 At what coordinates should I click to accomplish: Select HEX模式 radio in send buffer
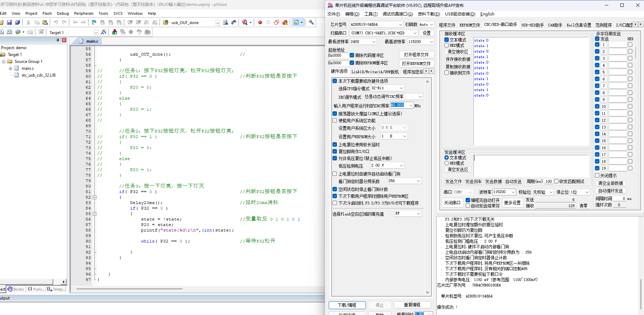point(447,163)
